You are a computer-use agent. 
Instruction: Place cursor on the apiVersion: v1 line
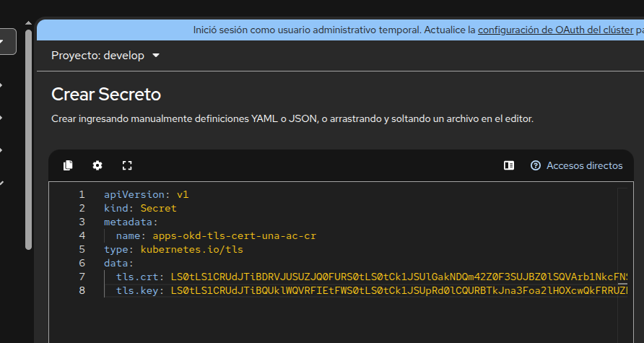tap(146, 194)
